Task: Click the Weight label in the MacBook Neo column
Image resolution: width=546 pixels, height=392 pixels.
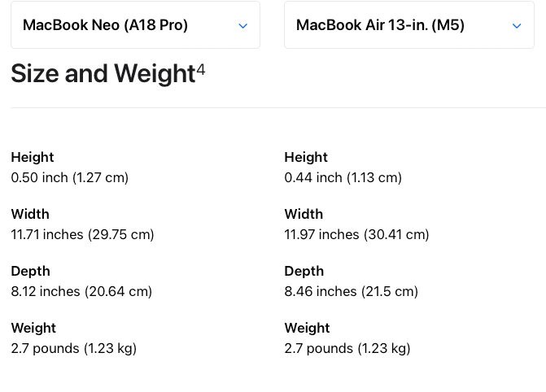Action: pyautogui.click(x=33, y=328)
